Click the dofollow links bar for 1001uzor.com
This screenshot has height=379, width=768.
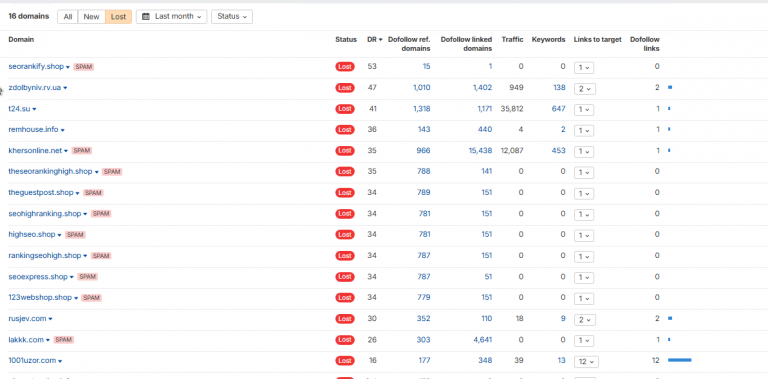click(x=679, y=360)
